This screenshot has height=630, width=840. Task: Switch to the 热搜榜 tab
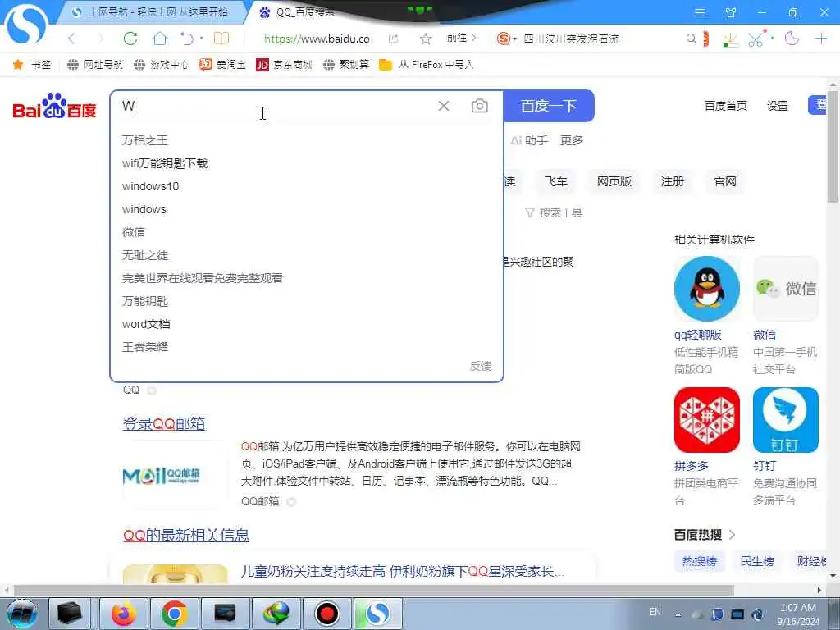(x=699, y=561)
